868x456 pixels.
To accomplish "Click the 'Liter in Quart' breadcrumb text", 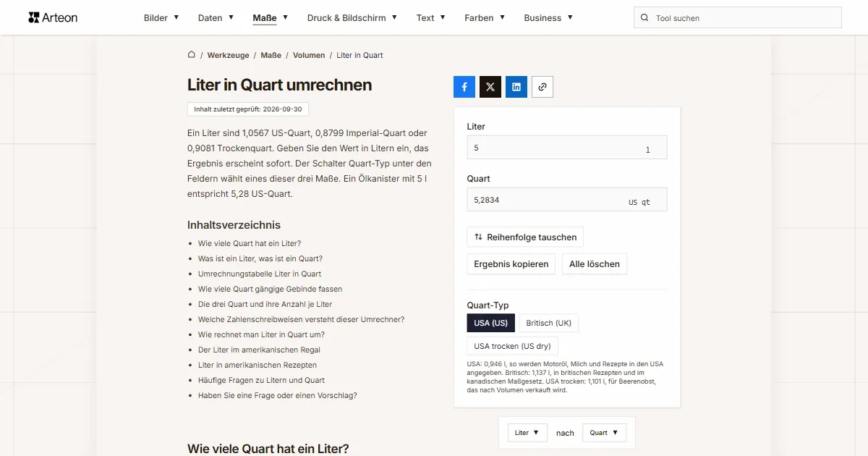I will pyautogui.click(x=359, y=55).
